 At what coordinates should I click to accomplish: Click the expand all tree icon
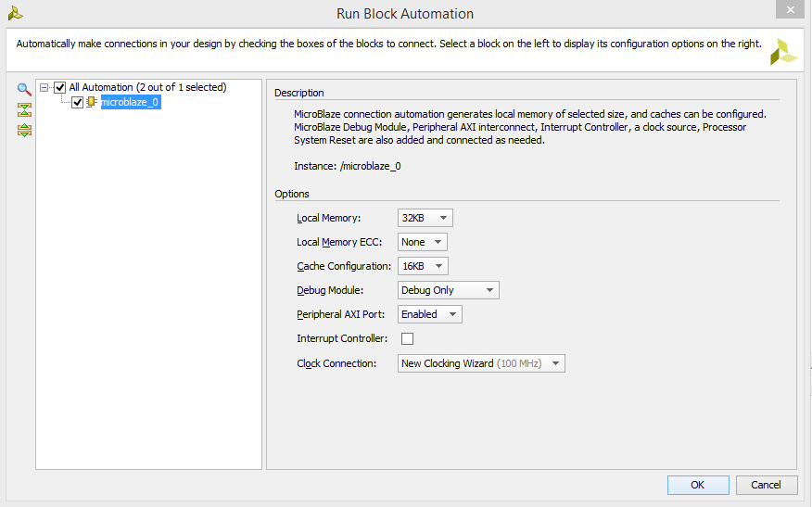point(24,130)
